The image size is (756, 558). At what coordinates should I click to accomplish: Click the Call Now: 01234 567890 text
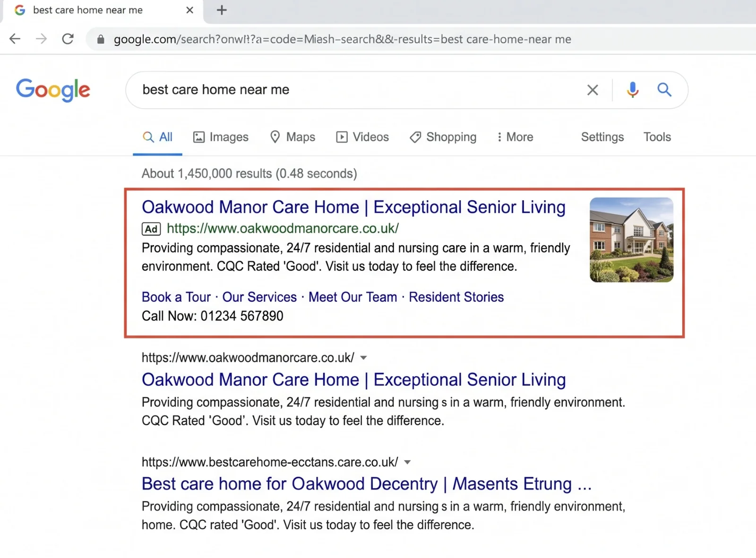coord(213,316)
